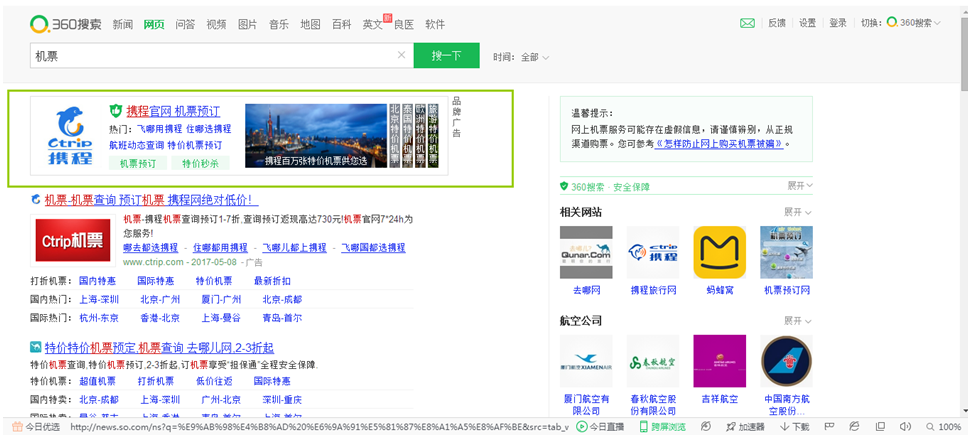Click the 特价秒杀 button in ad

point(200,163)
